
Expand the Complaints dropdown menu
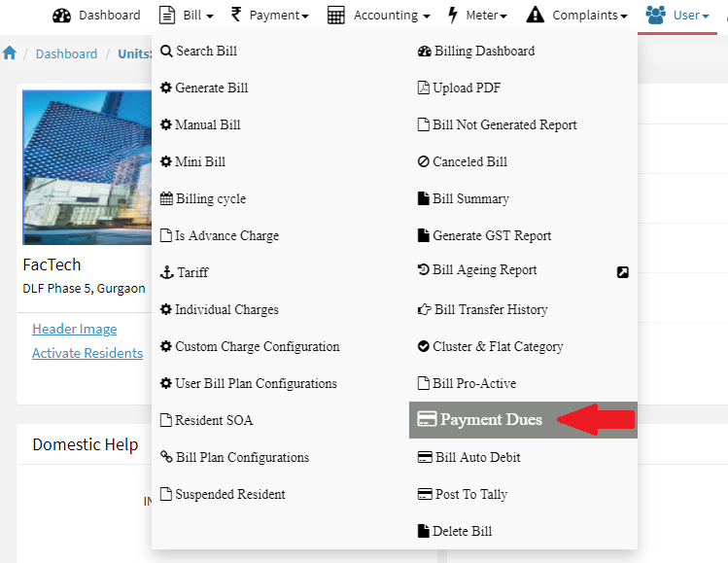(624, 16)
